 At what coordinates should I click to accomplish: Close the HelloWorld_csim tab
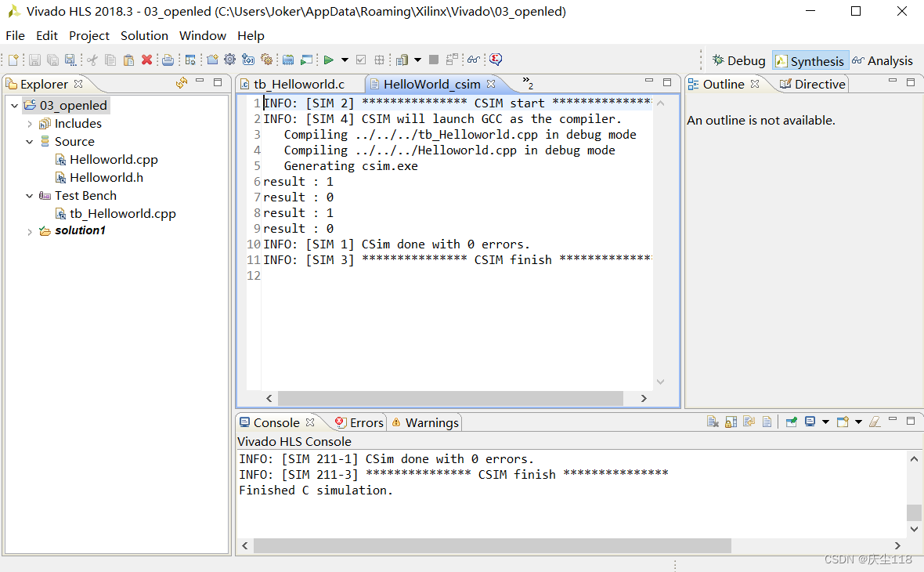point(491,84)
